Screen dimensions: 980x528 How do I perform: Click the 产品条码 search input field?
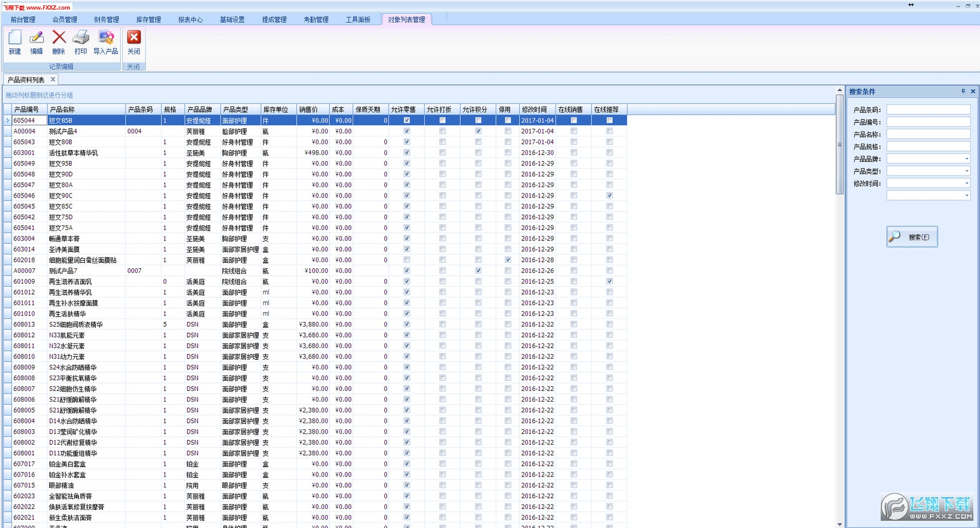click(x=929, y=110)
